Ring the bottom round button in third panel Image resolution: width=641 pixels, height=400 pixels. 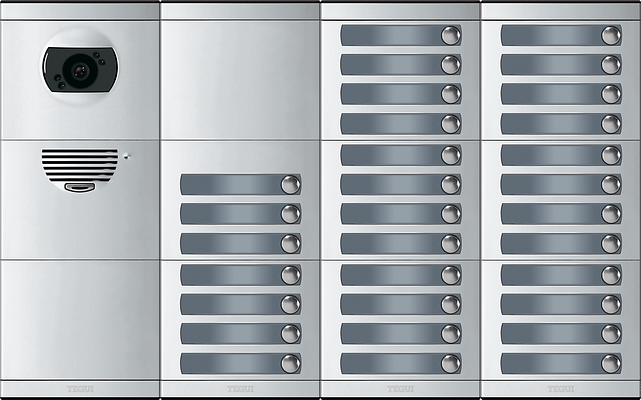point(451,364)
